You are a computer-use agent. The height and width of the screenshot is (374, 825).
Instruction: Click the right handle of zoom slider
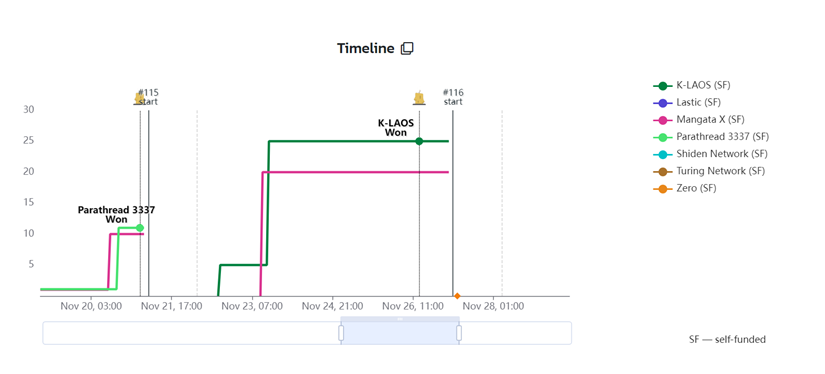[x=459, y=333]
